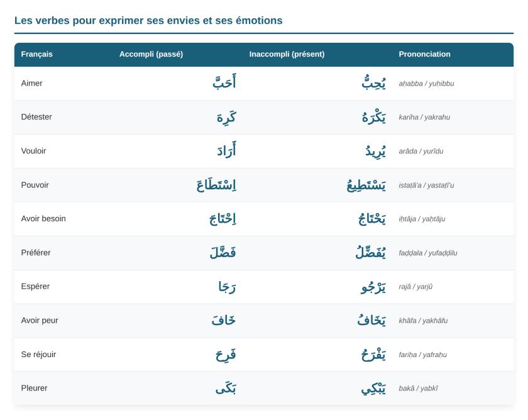
Task: Select the 'Inaccompli (présent)' column header
Action: pyautogui.click(x=287, y=54)
